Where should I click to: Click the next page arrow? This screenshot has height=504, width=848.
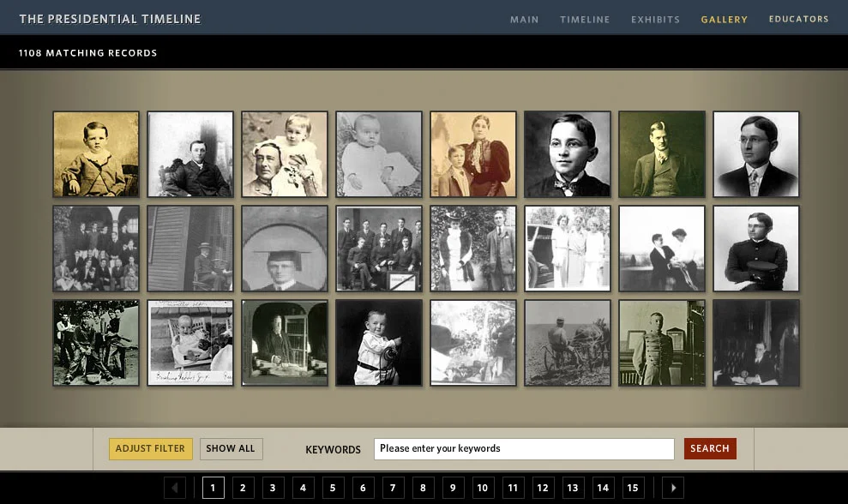(x=674, y=487)
